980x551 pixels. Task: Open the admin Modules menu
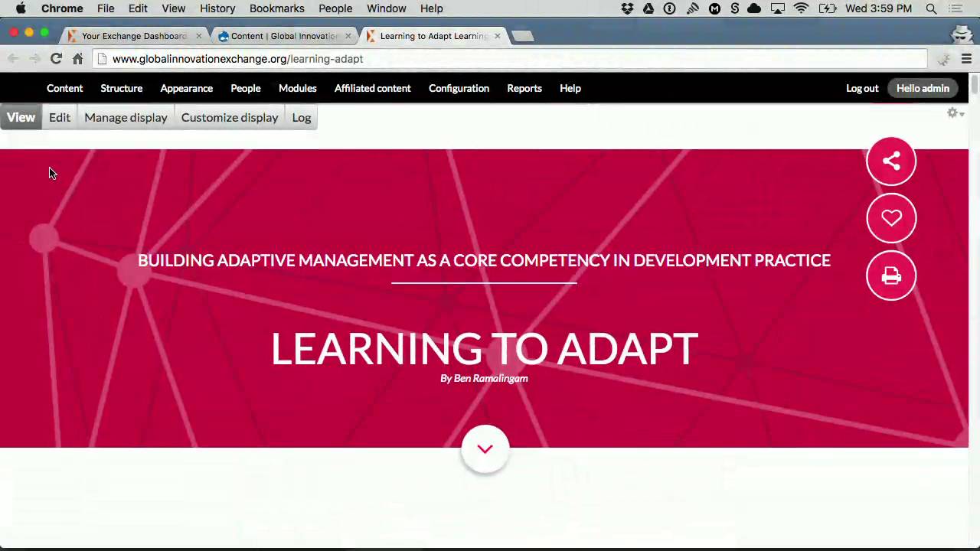298,88
